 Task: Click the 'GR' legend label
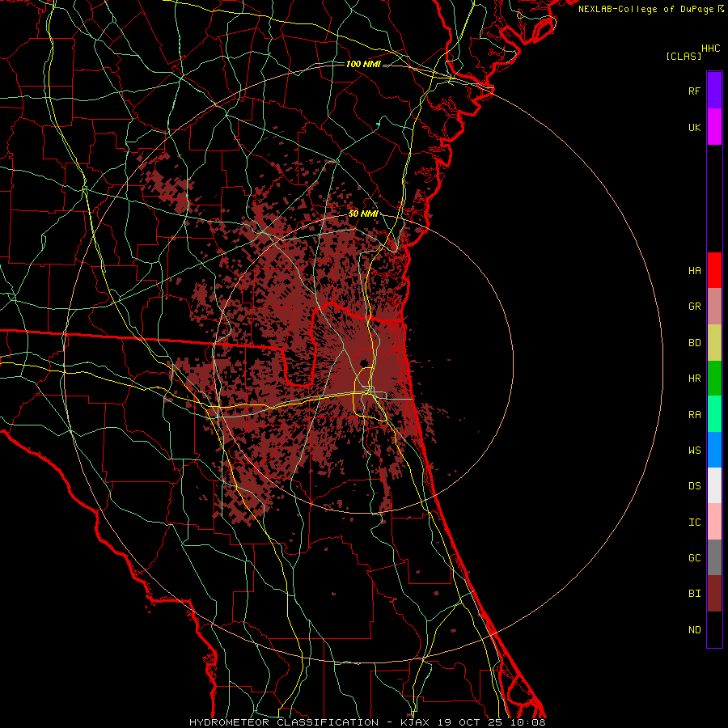[x=695, y=307]
